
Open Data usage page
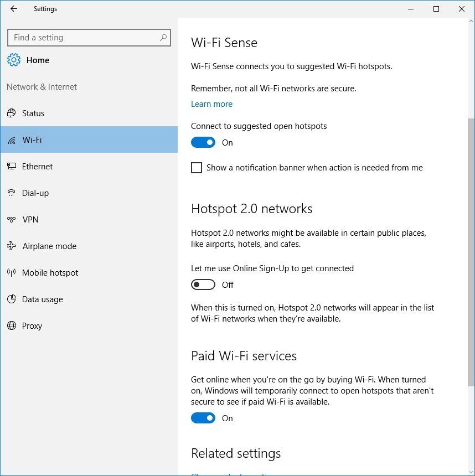[x=89, y=299]
